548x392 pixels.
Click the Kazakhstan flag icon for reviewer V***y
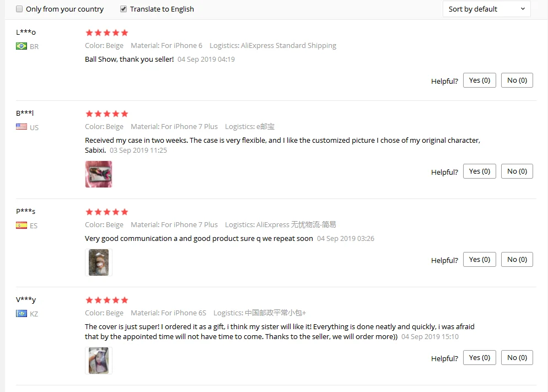(22, 313)
